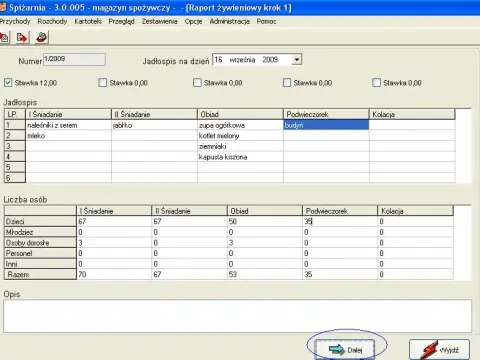This screenshot has width=480, height=360.
Task: Click the Młodzież row header
Action: 40,232
